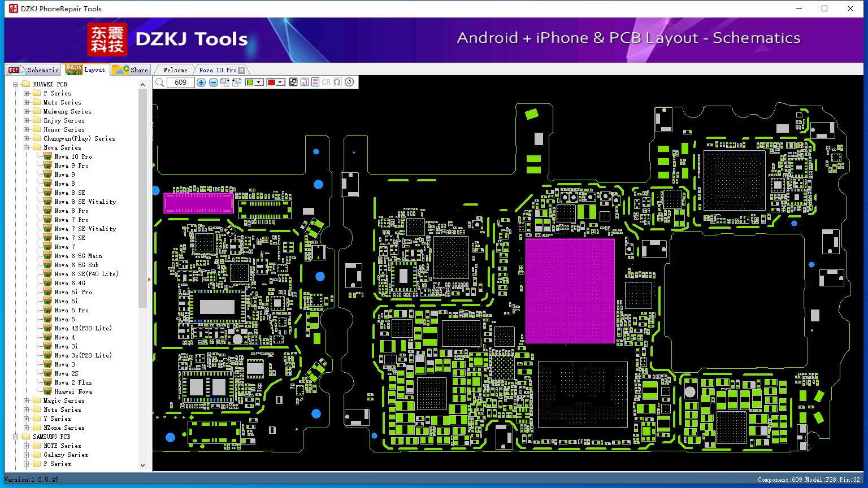This screenshot has width=868, height=488.
Task: Click the page-flip icon left of the green swatch
Action: coord(237,82)
